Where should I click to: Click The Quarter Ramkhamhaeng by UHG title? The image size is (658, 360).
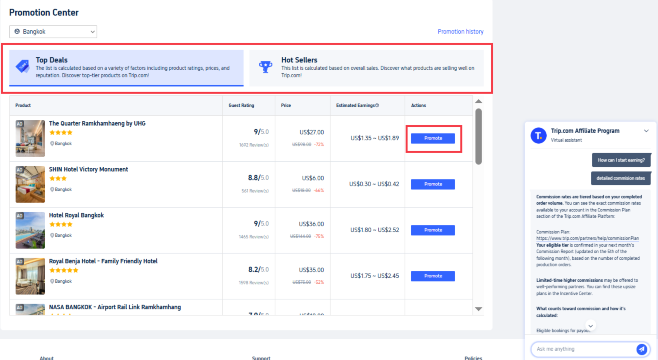point(97,123)
